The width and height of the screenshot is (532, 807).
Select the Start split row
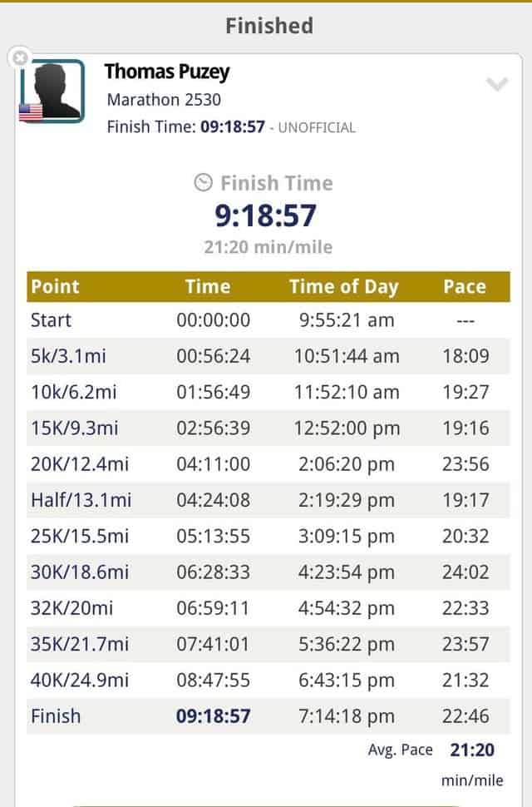(268, 320)
